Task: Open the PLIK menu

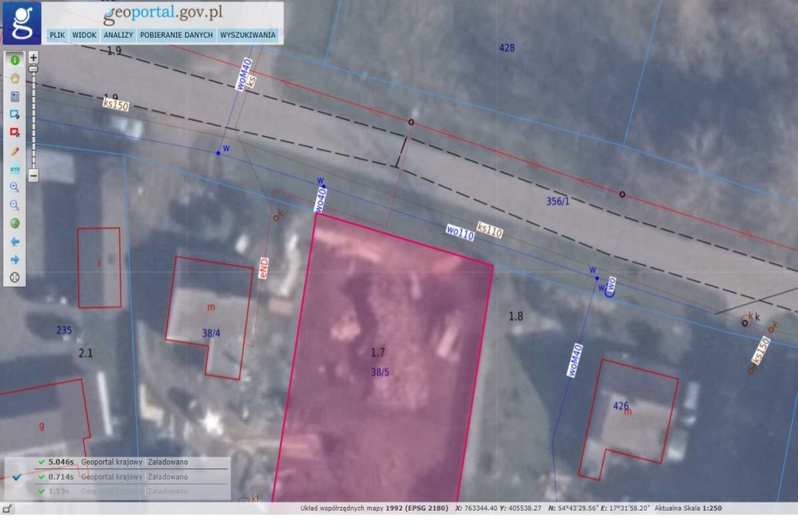Action: 57,35
